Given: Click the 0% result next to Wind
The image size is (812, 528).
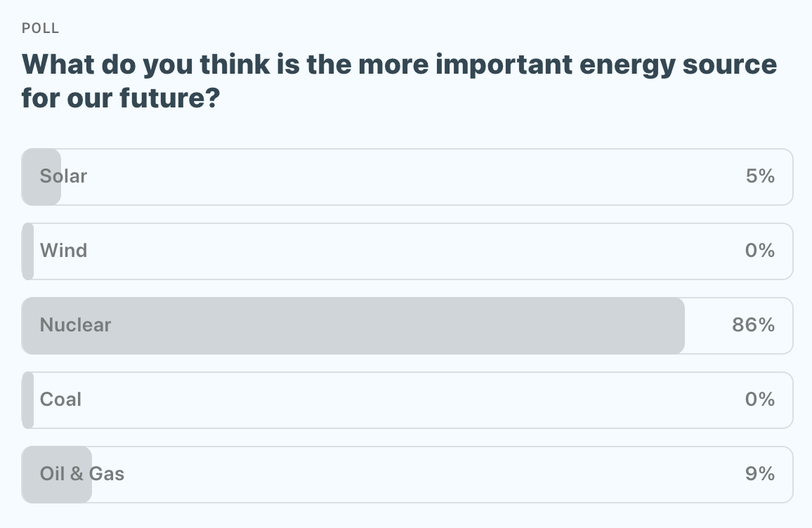Looking at the screenshot, I should [760, 251].
